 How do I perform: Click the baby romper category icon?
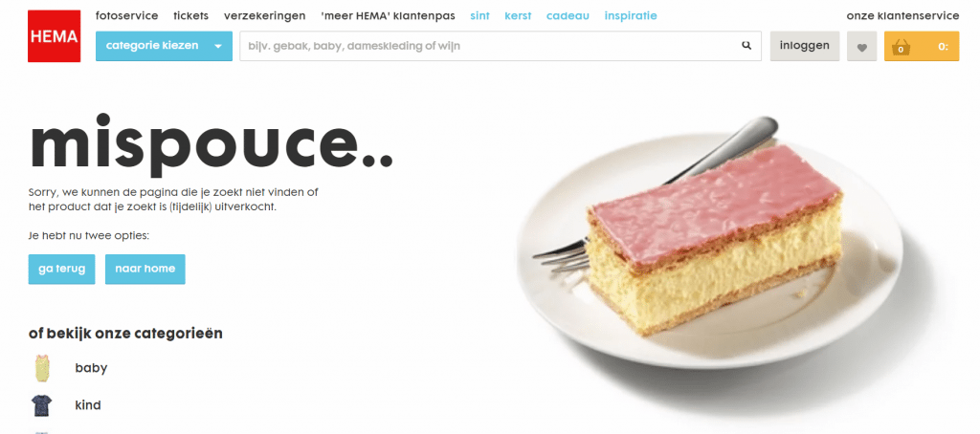[42, 368]
